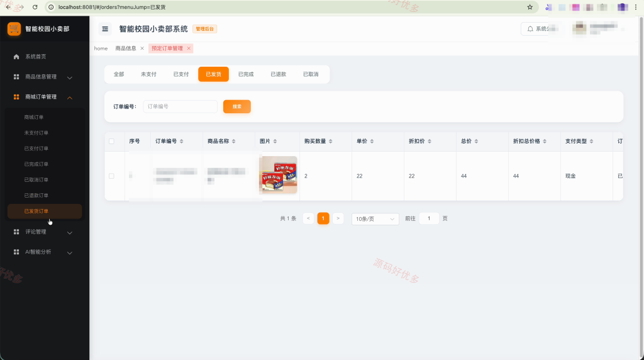The image size is (644, 360).
Task: Check the order row checkbox
Action: point(111,176)
